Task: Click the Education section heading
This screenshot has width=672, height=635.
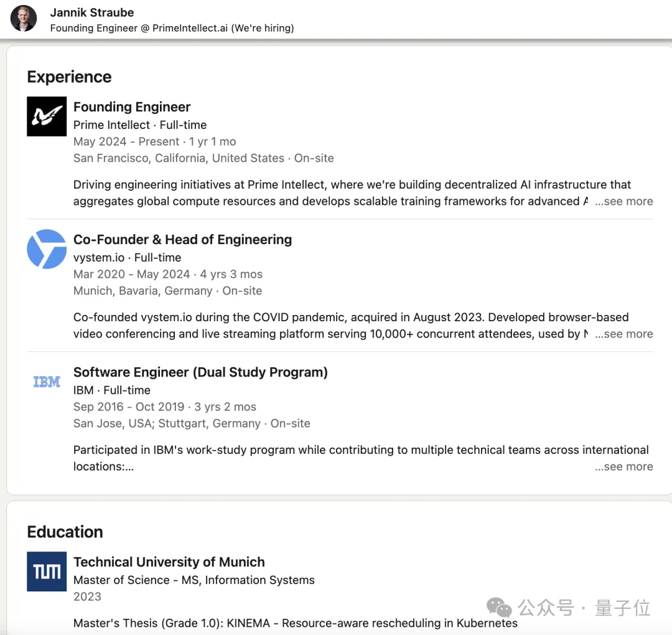Action: [x=65, y=532]
